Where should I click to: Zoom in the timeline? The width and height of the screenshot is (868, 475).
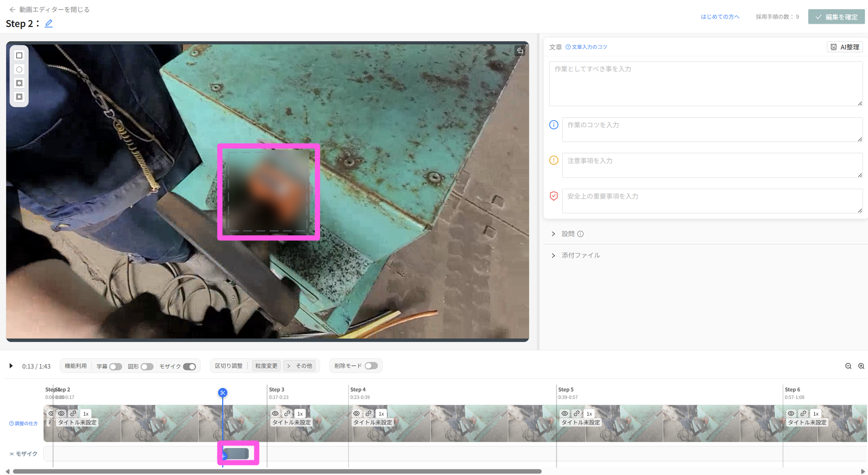point(861,366)
